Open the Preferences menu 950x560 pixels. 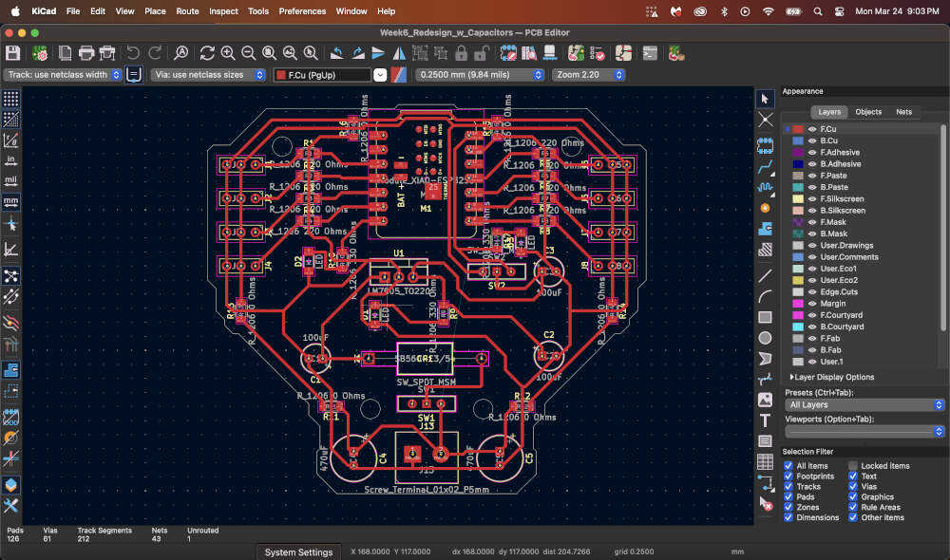click(x=302, y=10)
